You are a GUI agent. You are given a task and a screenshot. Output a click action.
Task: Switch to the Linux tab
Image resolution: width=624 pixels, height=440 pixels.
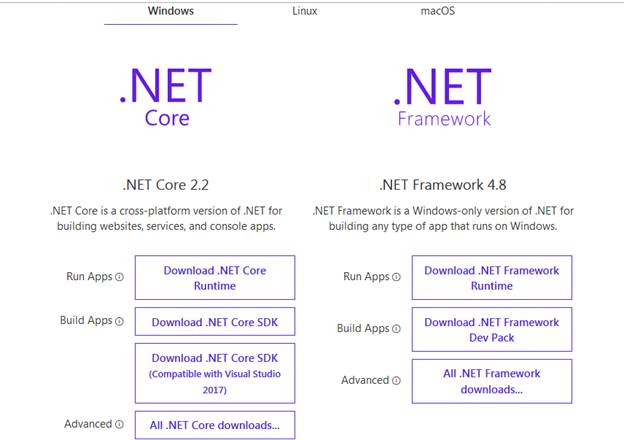[304, 11]
